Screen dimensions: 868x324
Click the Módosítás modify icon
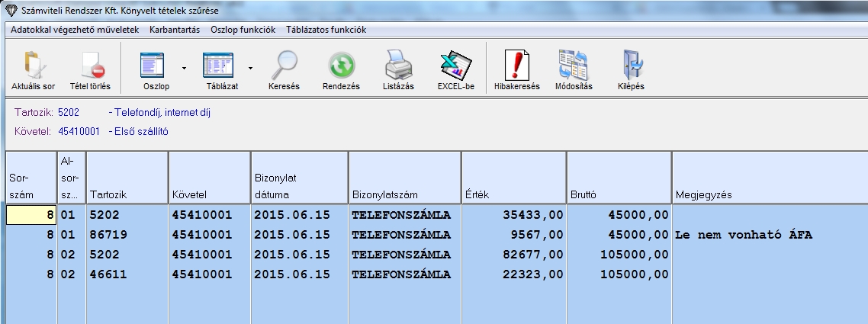(x=573, y=66)
